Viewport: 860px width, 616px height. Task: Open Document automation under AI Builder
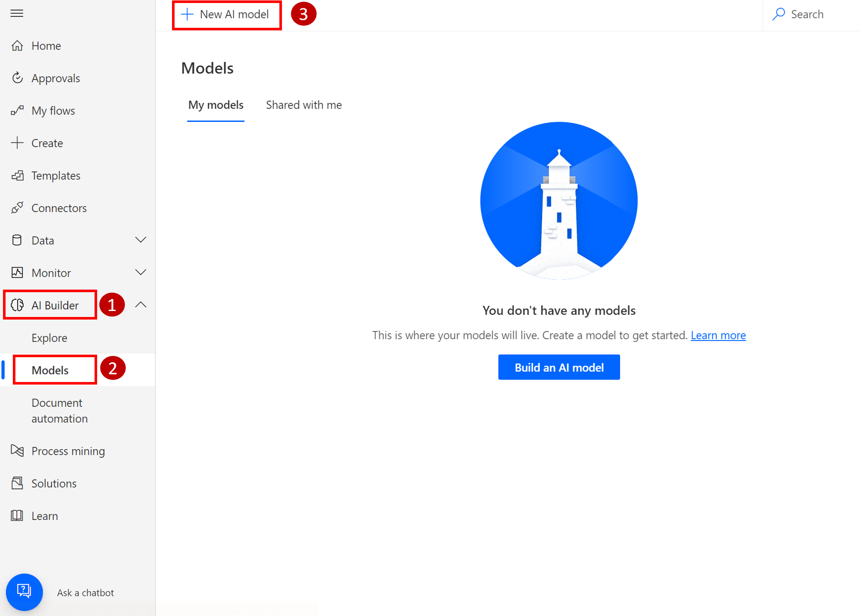(59, 411)
